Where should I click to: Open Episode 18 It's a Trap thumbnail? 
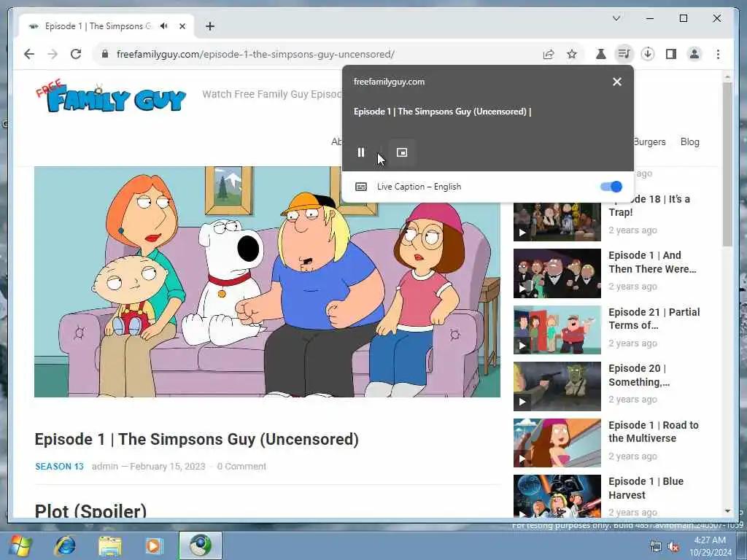click(x=557, y=222)
